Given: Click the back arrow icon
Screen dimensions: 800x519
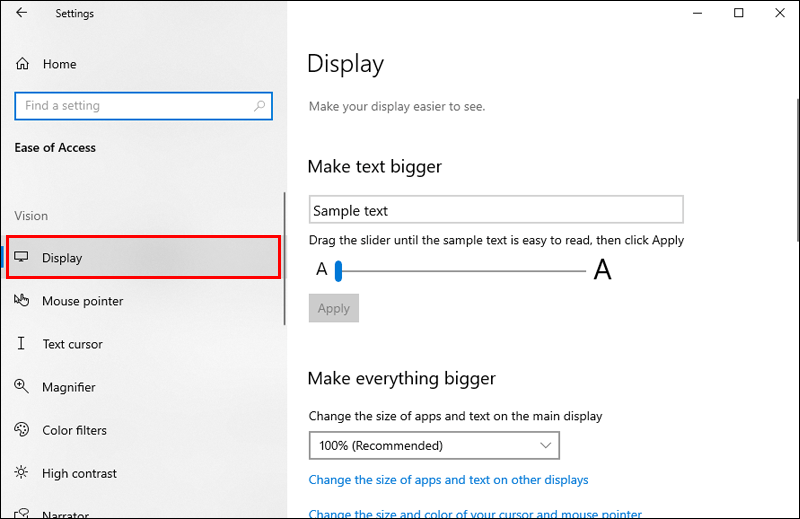Looking at the screenshot, I should [21, 13].
